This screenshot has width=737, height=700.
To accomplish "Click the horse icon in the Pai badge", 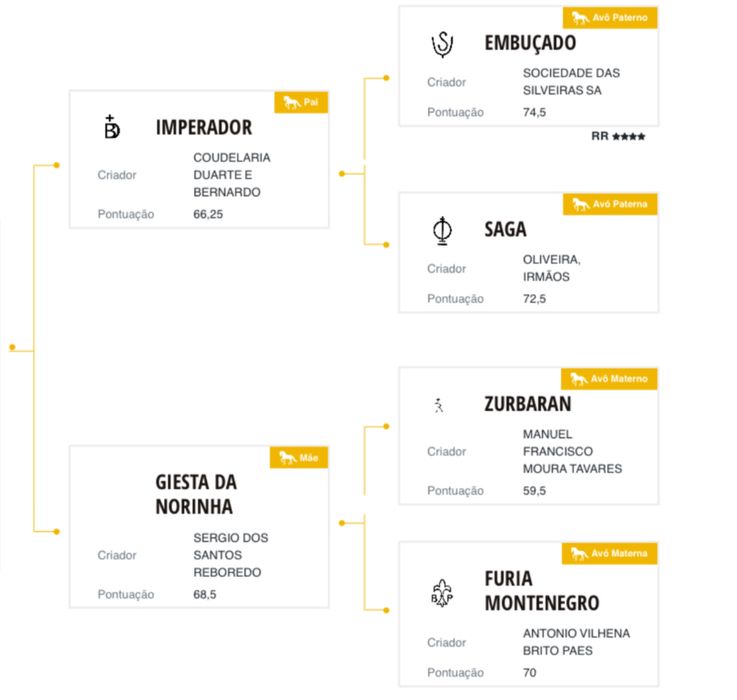I will point(291,102).
